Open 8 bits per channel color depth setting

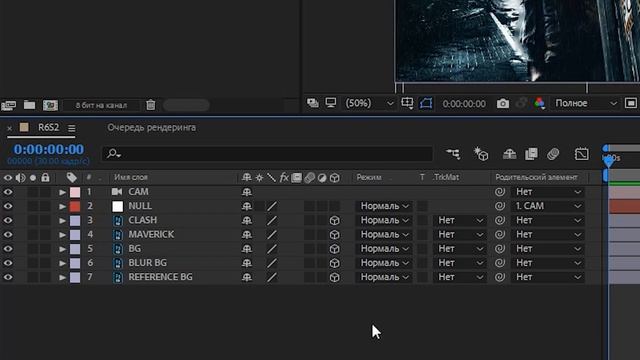coord(101,105)
